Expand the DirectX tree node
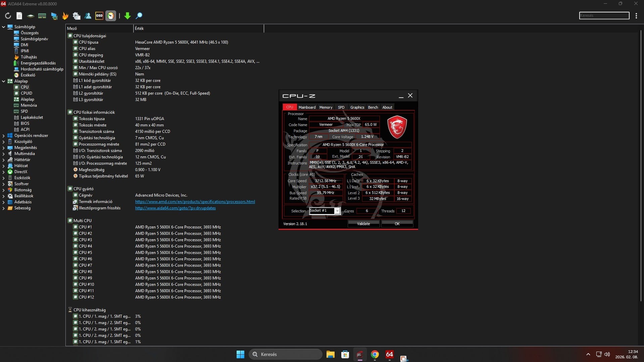The height and width of the screenshot is (362, 644). pos(4,172)
